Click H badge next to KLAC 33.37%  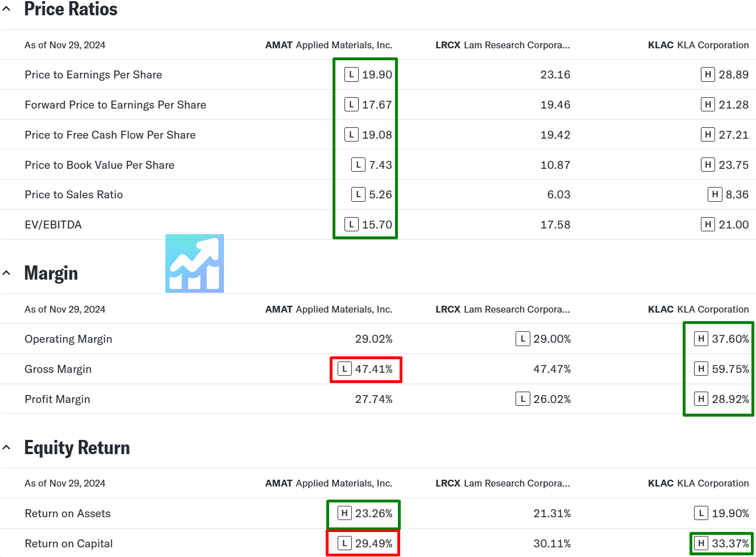701,543
